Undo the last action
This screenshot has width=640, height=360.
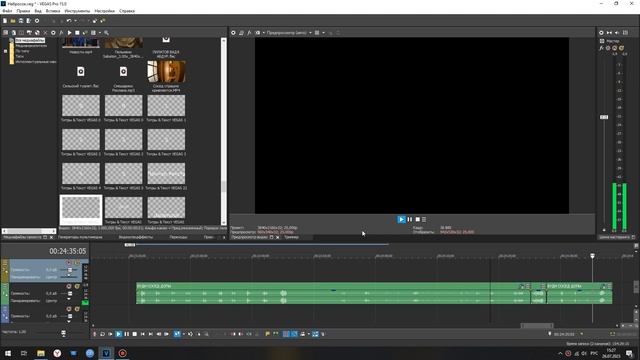click(x=69, y=21)
